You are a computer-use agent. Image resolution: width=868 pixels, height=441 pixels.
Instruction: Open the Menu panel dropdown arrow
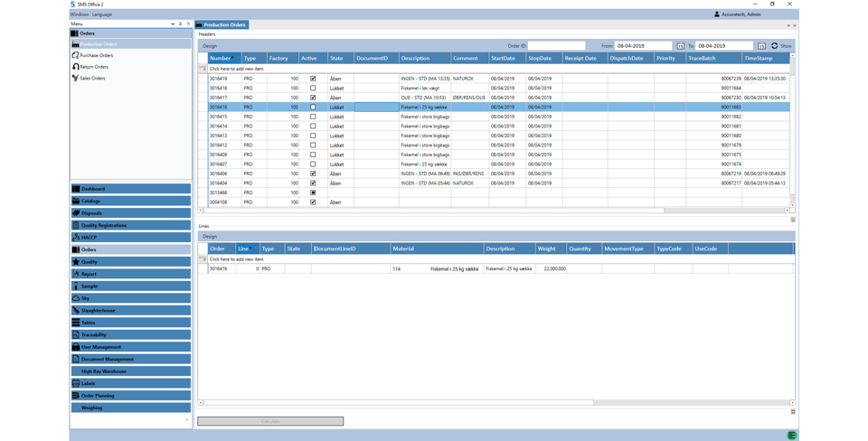pos(173,24)
